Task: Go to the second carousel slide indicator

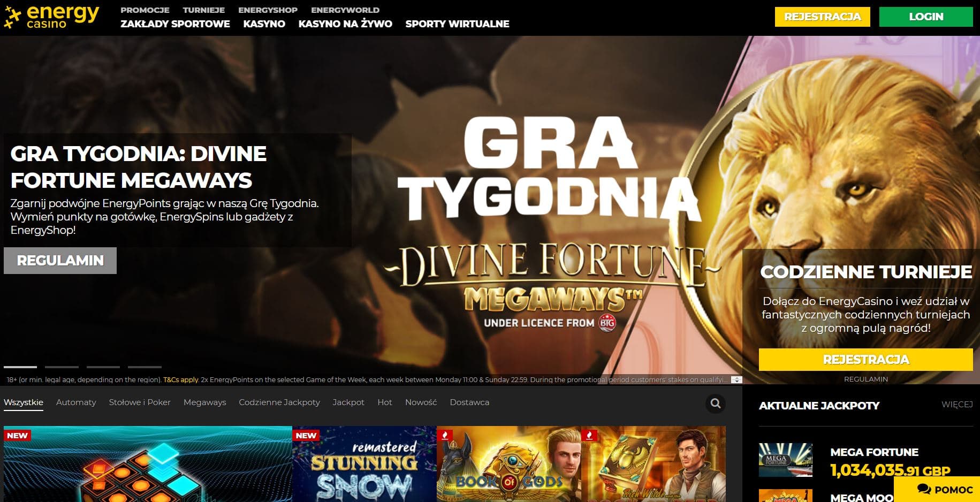Action: click(x=62, y=367)
